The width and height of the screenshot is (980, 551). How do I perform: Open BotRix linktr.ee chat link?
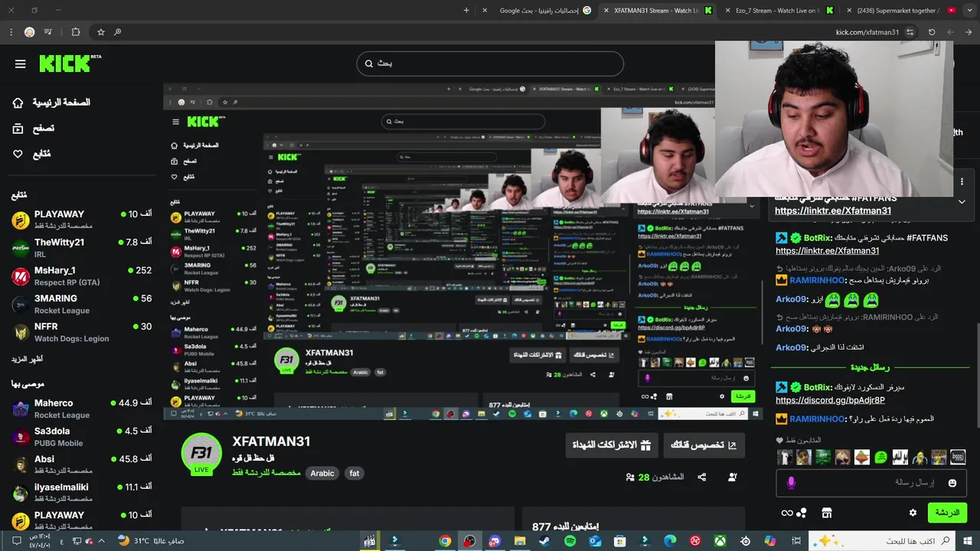pos(827,250)
